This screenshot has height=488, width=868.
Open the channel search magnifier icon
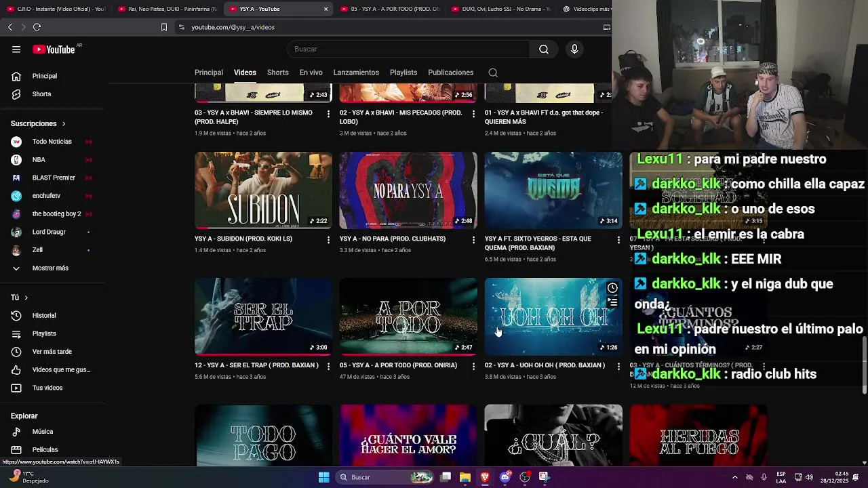pyautogui.click(x=493, y=73)
